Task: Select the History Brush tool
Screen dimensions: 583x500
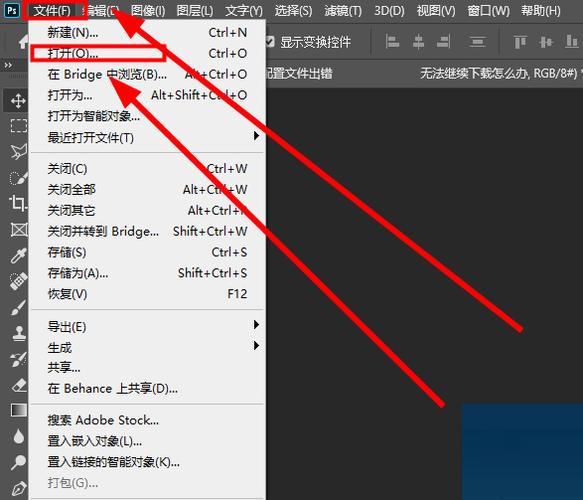Action: click(18, 359)
